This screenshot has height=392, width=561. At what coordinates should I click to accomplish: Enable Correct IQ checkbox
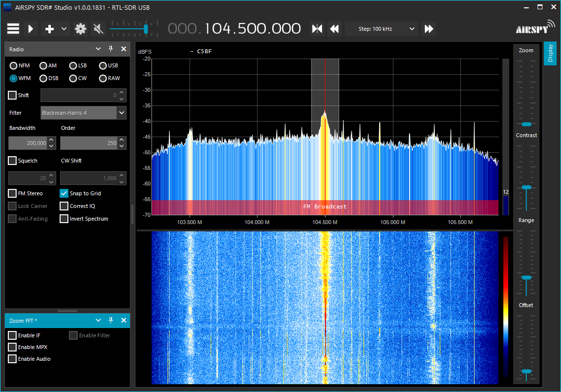point(64,206)
